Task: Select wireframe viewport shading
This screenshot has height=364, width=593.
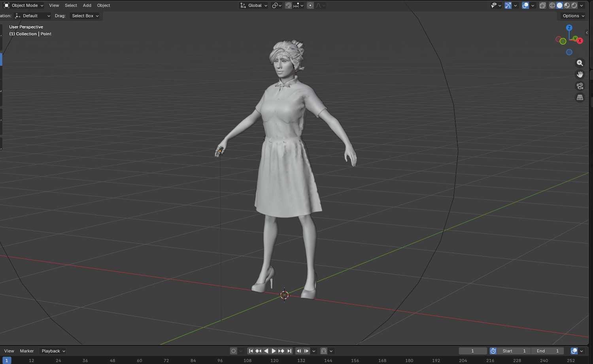Action: click(x=552, y=6)
